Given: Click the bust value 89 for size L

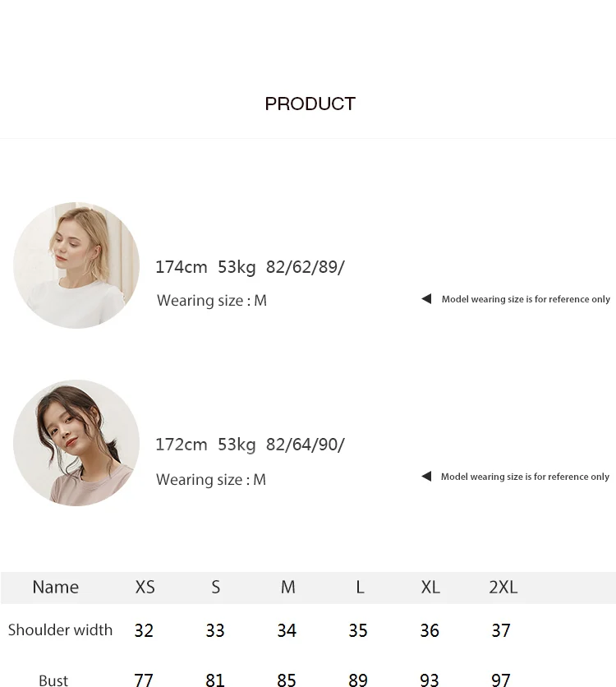Looking at the screenshot, I should [x=358, y=680].
